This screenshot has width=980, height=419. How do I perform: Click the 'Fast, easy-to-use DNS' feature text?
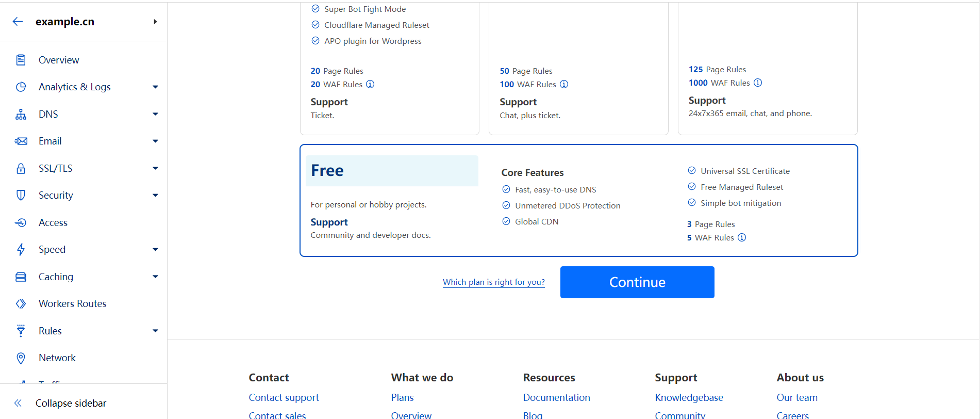[556, 189]
